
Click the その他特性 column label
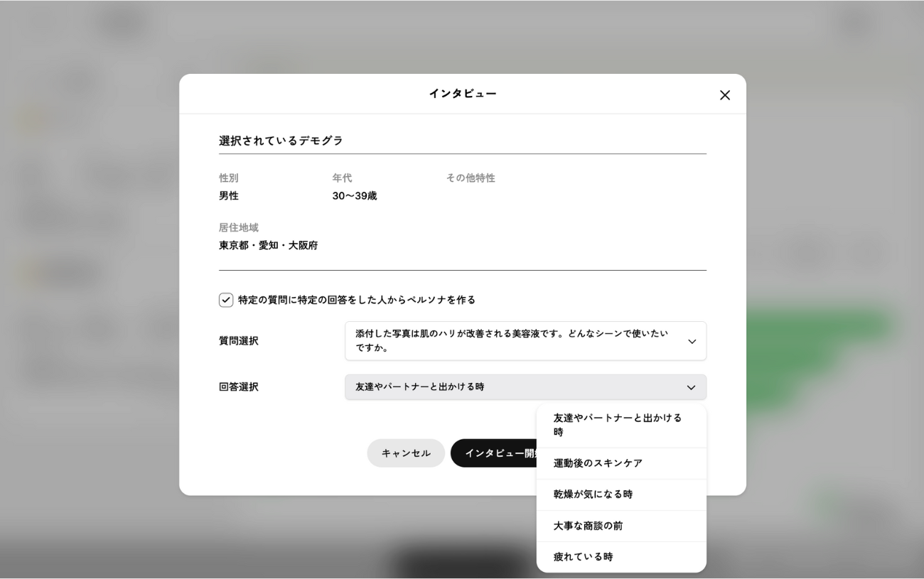pos(471,178)
